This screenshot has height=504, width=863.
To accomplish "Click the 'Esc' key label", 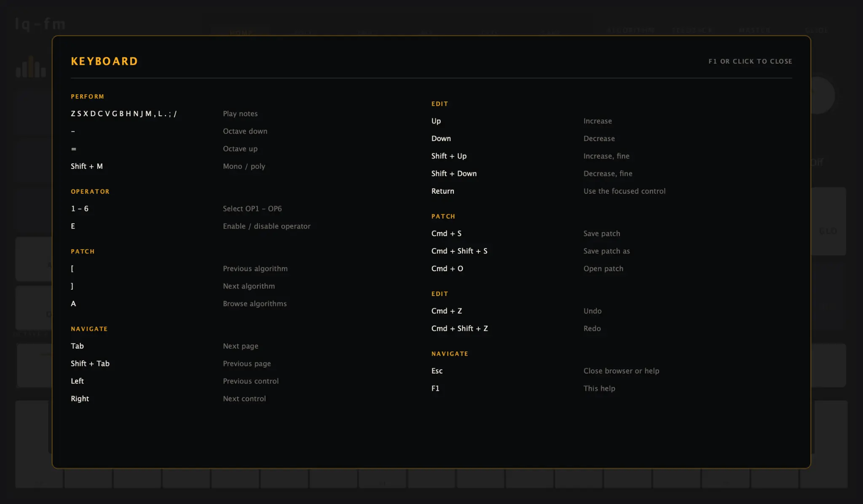I will (x=437, y=371).
